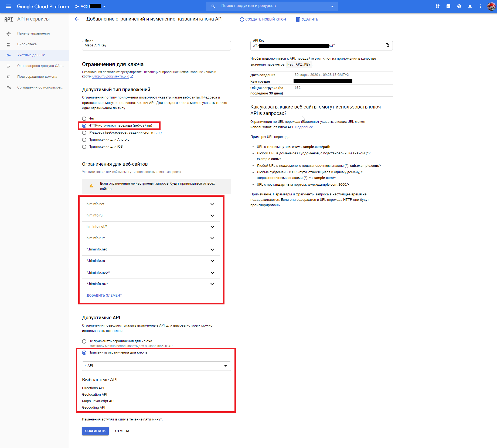Click the 'Geolocation API' entry

tap(94, 395)
